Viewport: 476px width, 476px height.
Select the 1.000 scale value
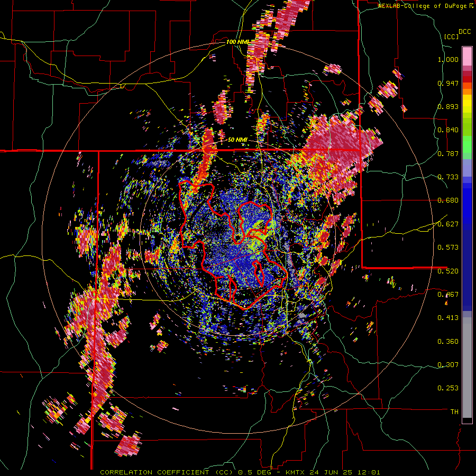click(x=448, y=59)
